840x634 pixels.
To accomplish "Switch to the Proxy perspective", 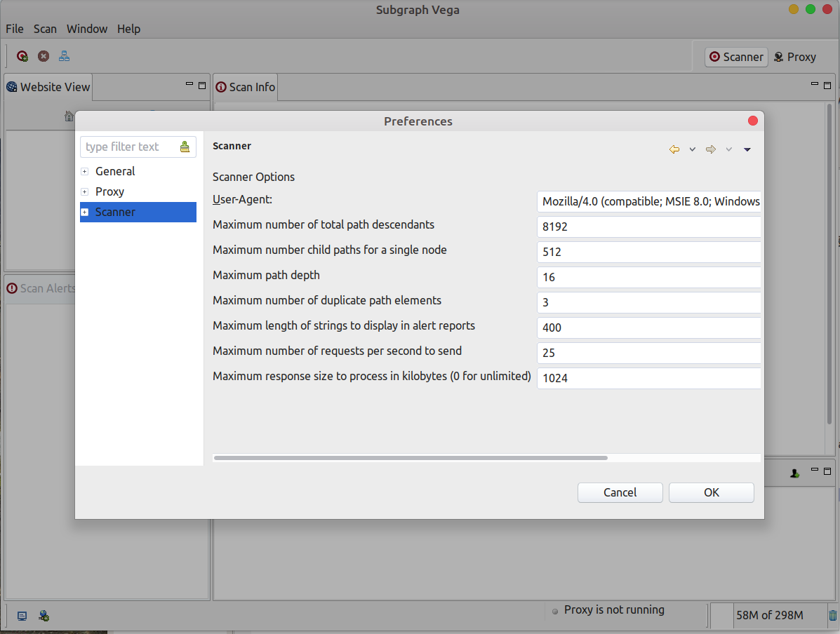I will pyautogui.click(x=795, y=57).
